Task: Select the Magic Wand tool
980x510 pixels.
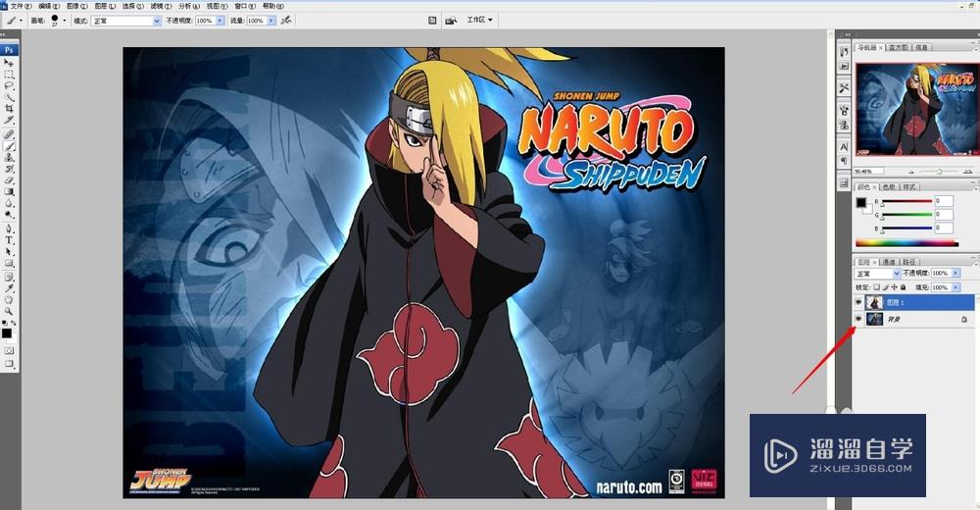Action: click(8, 97)
